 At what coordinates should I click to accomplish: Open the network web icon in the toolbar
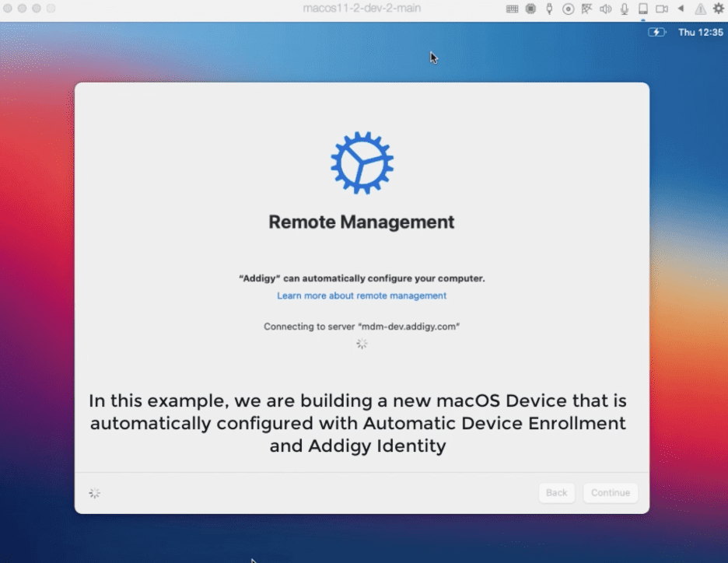pyautogui.click(x=587, y=9)
